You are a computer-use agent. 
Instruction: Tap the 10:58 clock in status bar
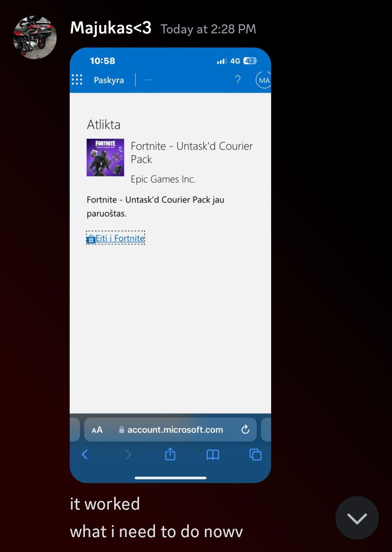(x=102, y=61)
